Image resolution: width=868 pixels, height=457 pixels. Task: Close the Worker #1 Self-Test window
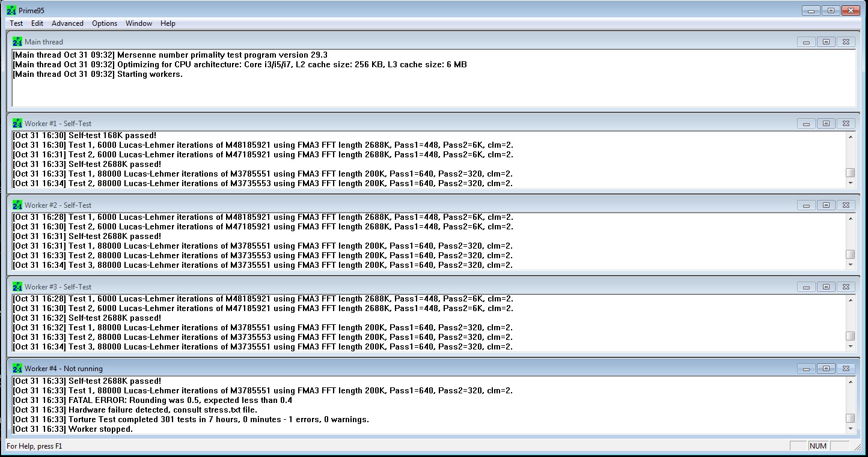[846, 124]
